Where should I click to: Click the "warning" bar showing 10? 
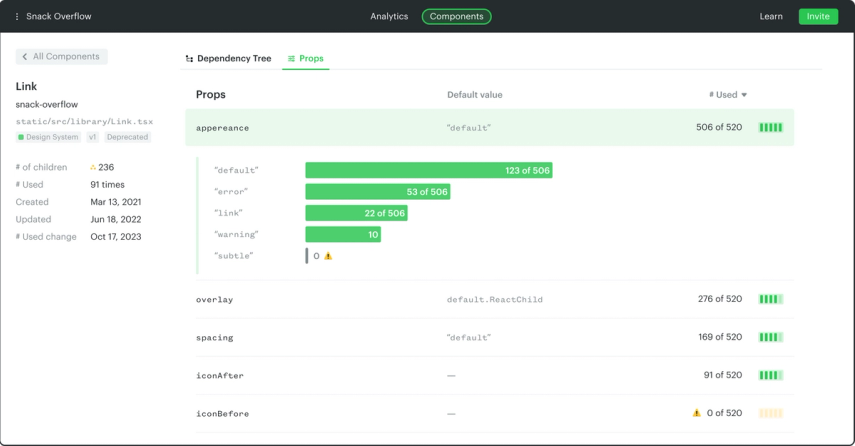(x=343, y=234)
